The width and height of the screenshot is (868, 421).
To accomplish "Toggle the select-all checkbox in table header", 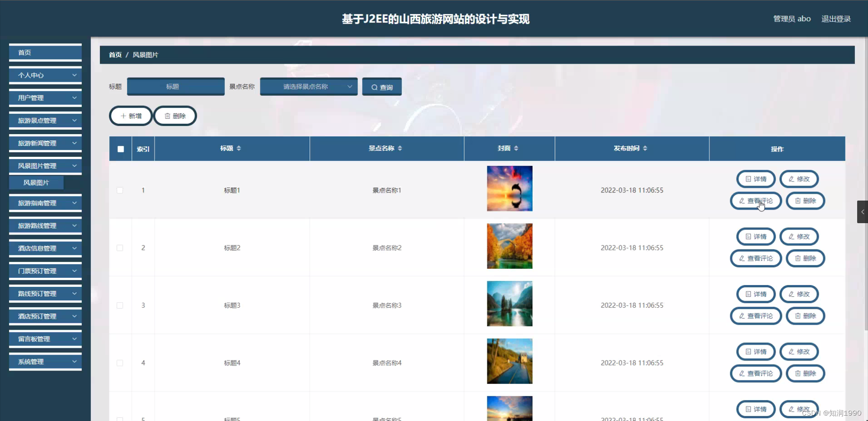I will point(120,149).
